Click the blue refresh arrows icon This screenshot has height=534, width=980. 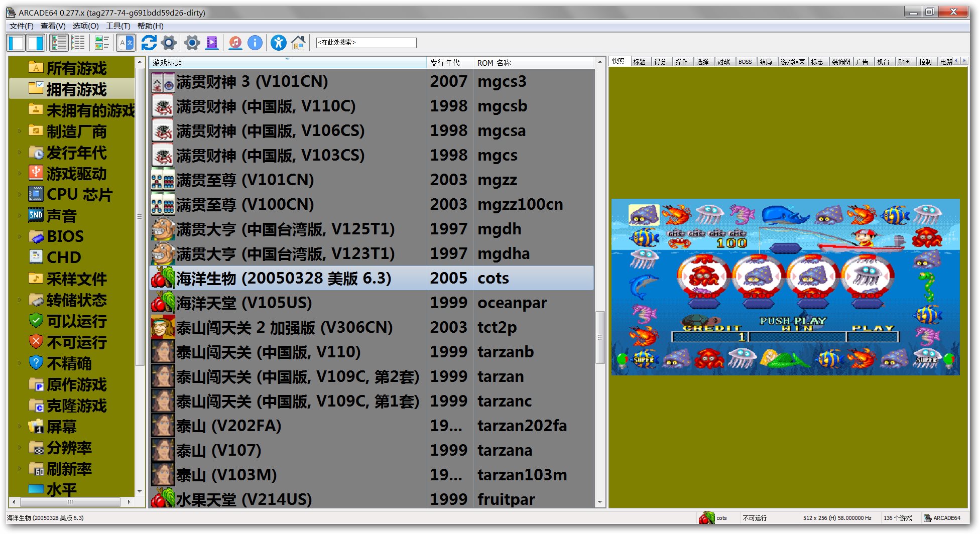pos(149,43)
